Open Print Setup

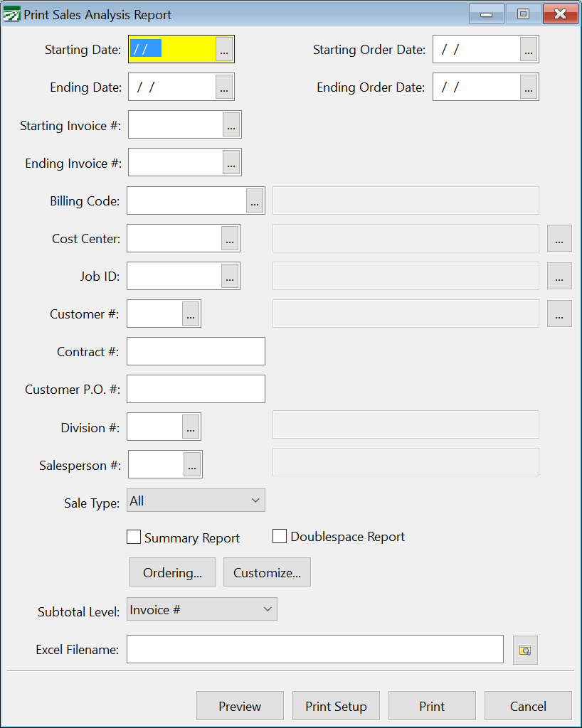tap(336, 706)
